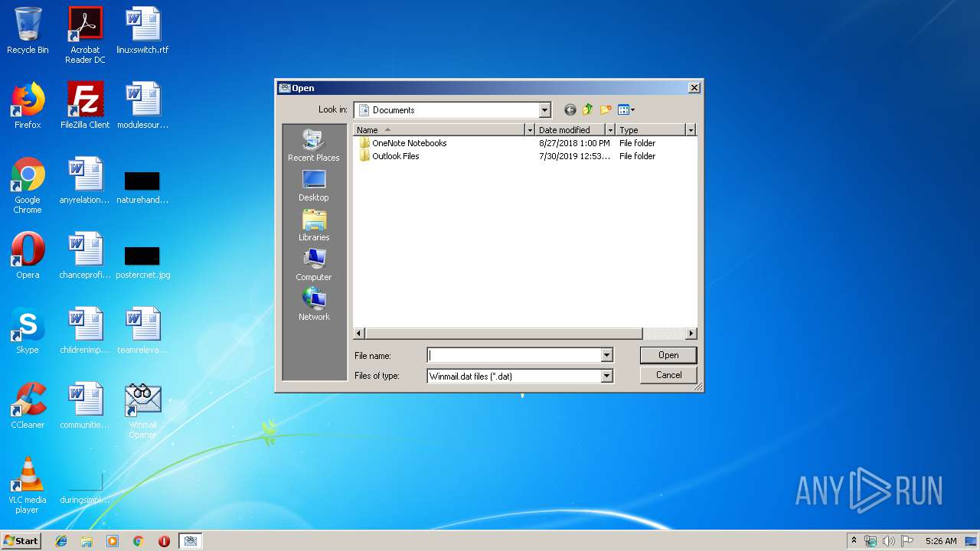Open Windows Explorer from taskbar
980x551 pixels.
point(87,541)
